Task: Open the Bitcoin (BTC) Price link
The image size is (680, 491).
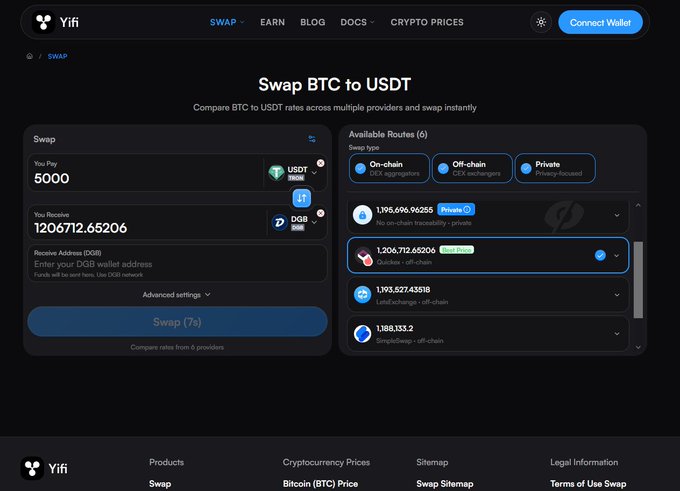Action: pos(320,484)
